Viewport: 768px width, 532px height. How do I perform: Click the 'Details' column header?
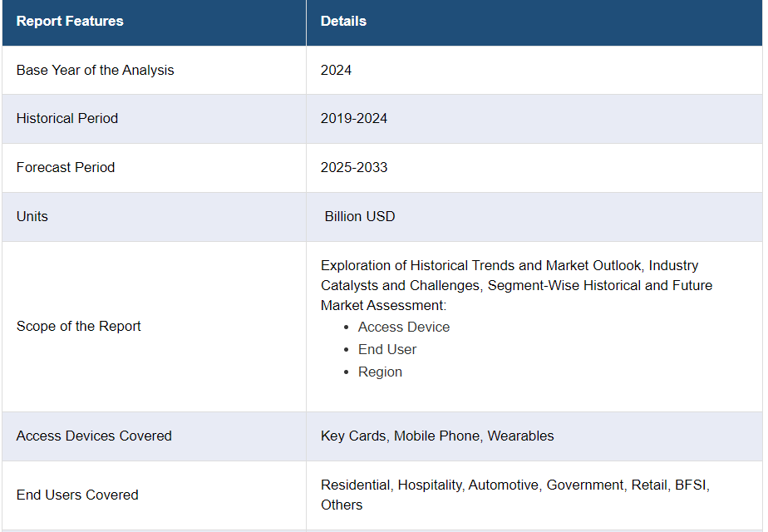pyautogui.click(x=343, y=22)
